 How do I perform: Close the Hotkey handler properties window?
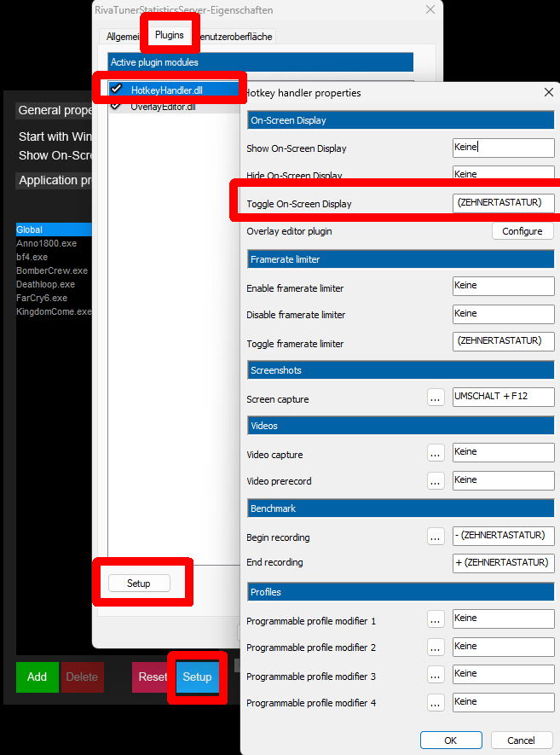548,92
